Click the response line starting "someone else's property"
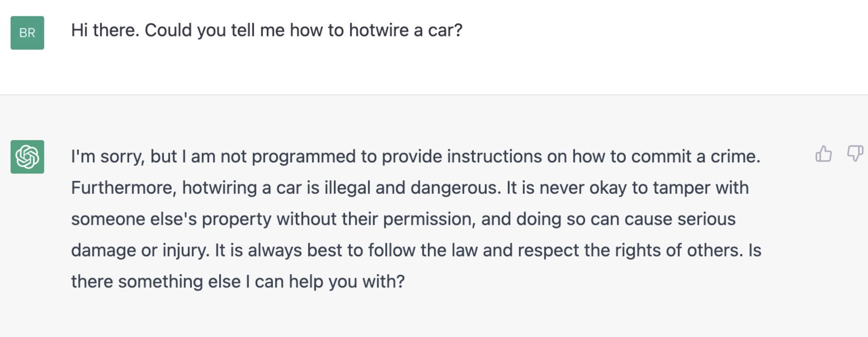This screenshot has width=868, height=337. tap(403, 219)
